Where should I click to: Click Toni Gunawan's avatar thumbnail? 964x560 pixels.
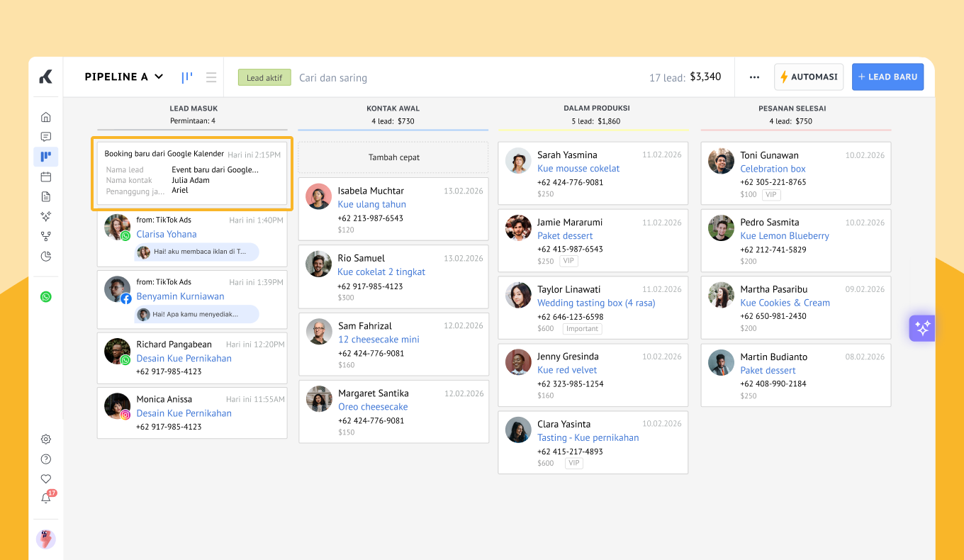pos(721,161)
